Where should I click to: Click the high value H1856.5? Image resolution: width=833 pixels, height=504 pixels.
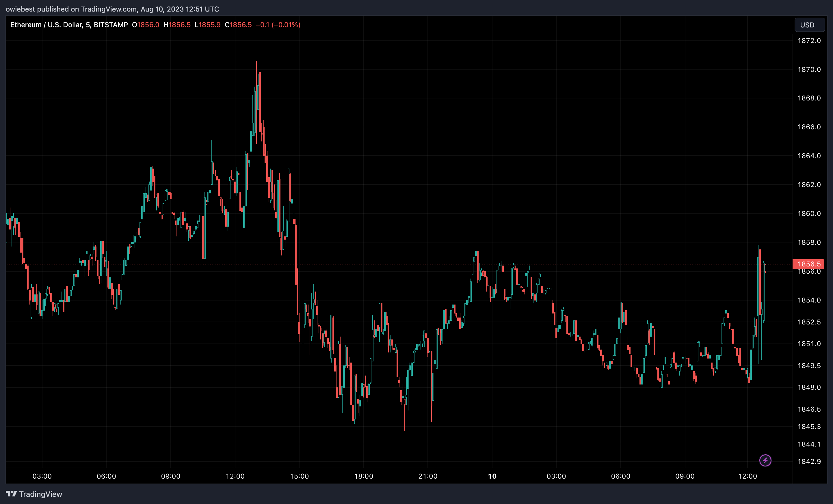(x=177, y=25)
